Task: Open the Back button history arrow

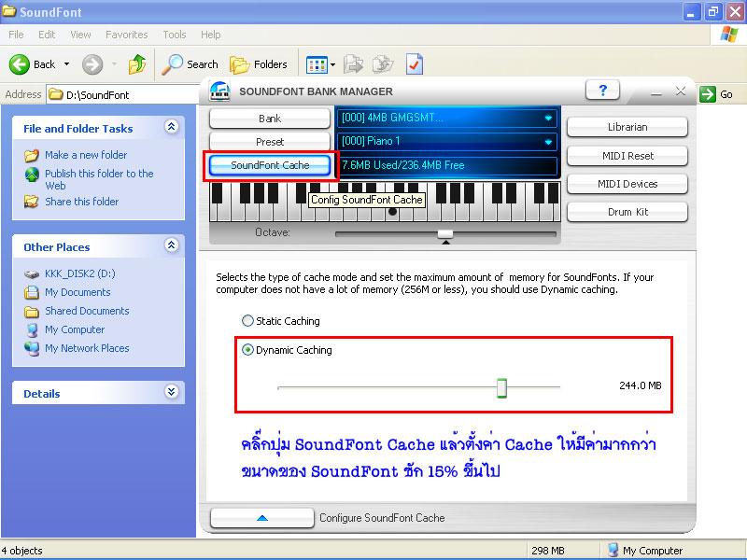Action: coord(66,64)
